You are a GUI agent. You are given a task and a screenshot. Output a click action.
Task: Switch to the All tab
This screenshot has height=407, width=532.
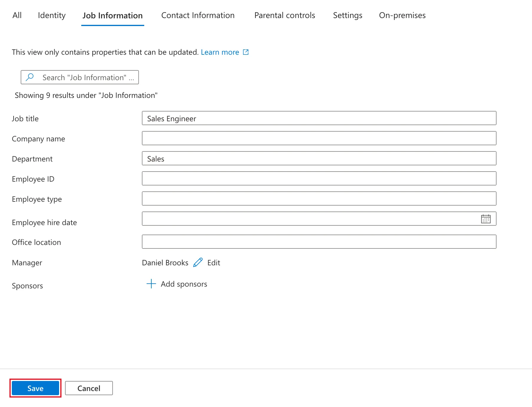click(x=17, y=15)
